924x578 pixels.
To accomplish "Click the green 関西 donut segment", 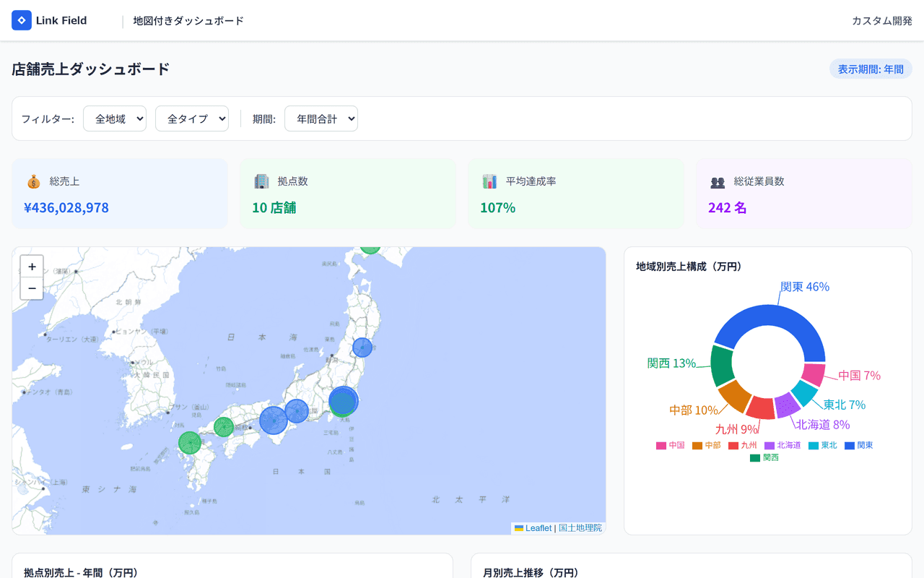I will [x=722, y=365].
